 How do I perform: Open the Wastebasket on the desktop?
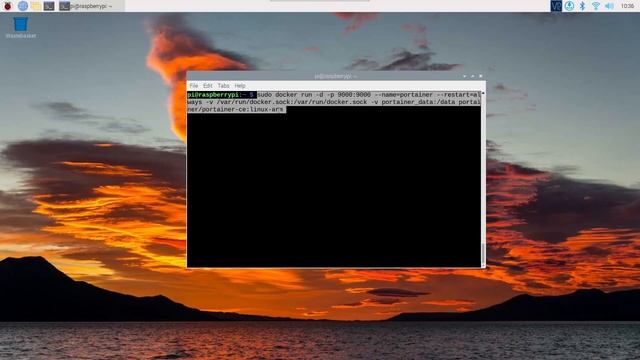click(x=21, y=27)
